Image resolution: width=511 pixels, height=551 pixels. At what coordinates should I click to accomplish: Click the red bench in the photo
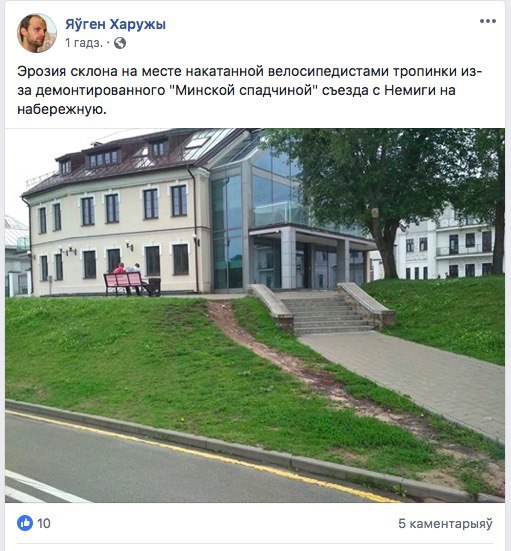pyautogui.click(x=124, y=283)
